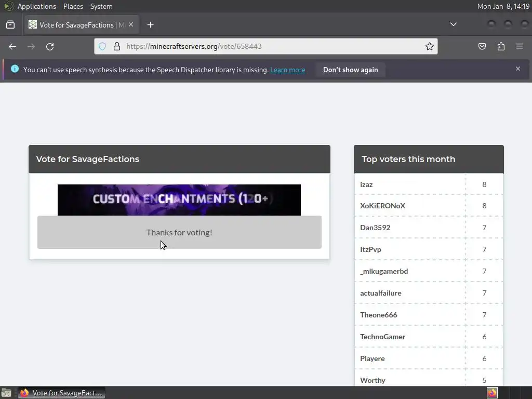Click voter name Playere
The width and height of the screenshot is (532, 399).
(x=372, y=358)
